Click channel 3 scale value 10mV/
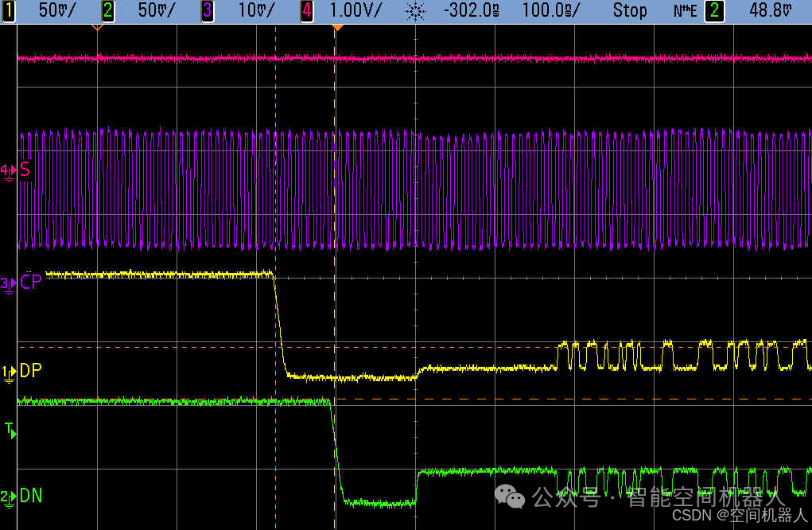This screenshot has height=530, width=812. tap(256, 10)
